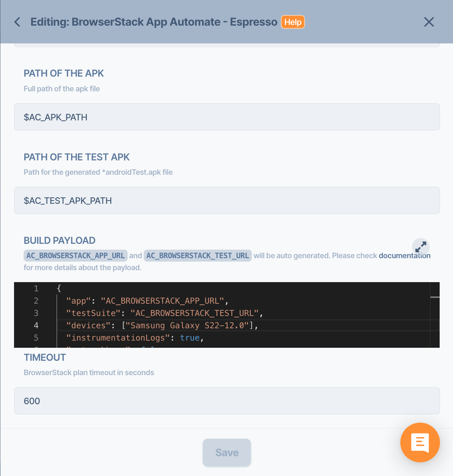Focus the $AC_APK_PATH input field
The width and height of the screenshot is (453, 476).
pos(227,117)
